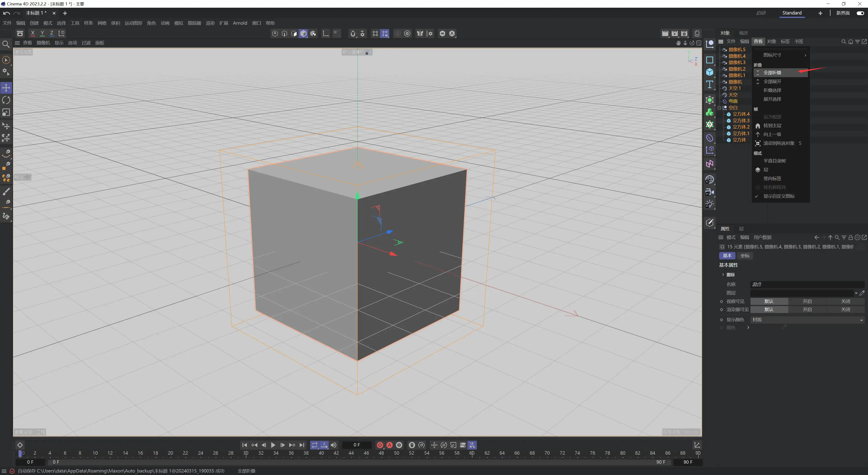Click the rectangle spline icon in palette

click(710, 60)
